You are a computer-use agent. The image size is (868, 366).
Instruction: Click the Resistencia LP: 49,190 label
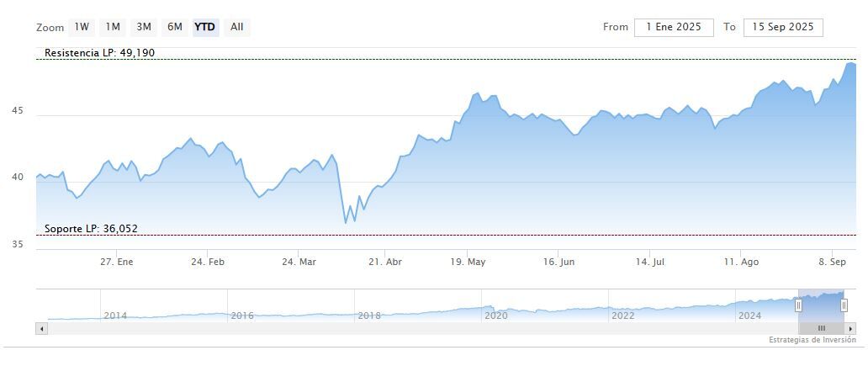(x=99, y=53)
